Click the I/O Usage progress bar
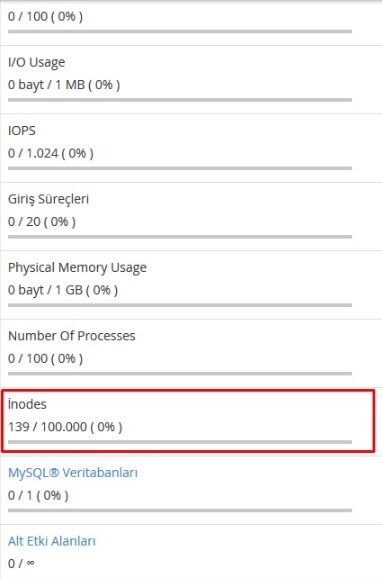Viewport: 382px width, 579px height. click(180, 100)
